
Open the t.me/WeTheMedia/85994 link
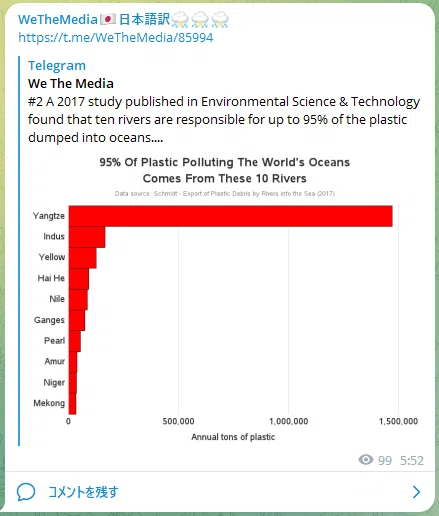tap(116, 37)
